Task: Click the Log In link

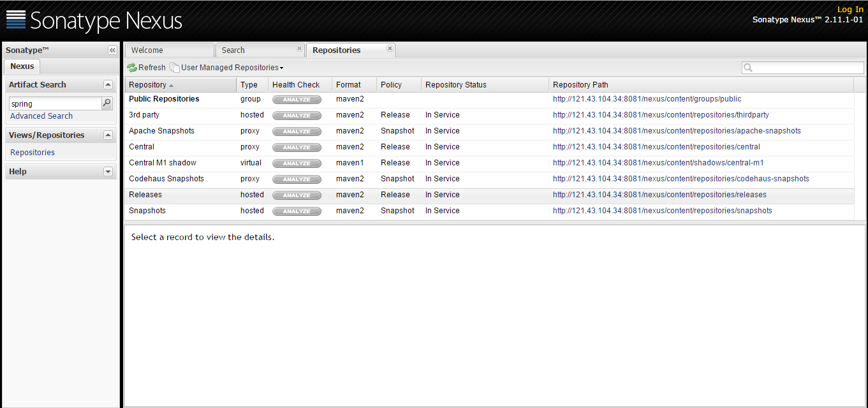Action: pyautogui.click(x=850, y=10)
